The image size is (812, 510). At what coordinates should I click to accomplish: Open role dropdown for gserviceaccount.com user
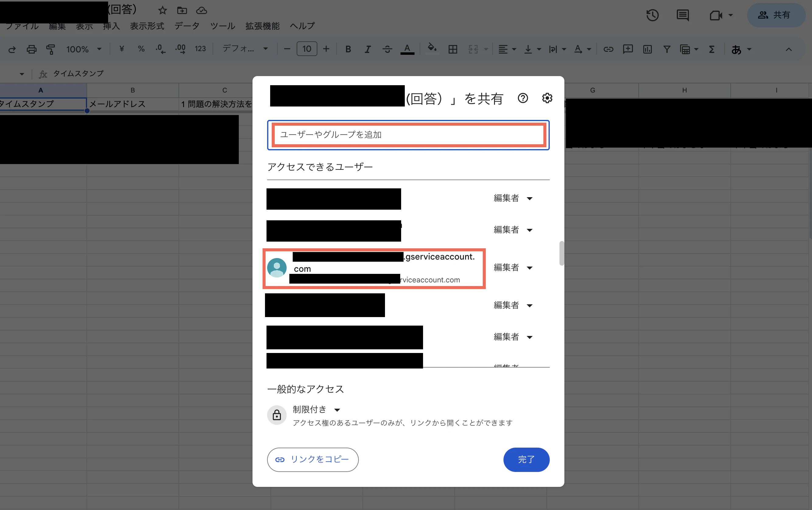513,267
